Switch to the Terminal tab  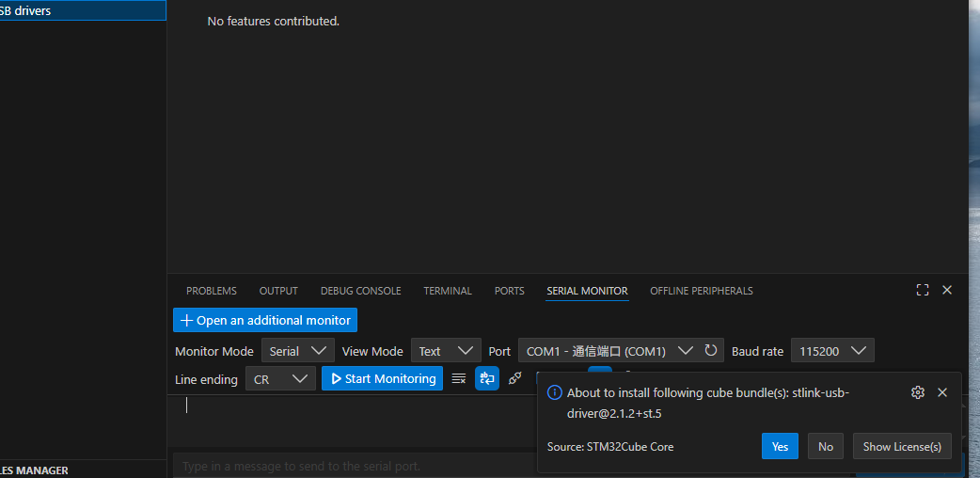(448, 291)
